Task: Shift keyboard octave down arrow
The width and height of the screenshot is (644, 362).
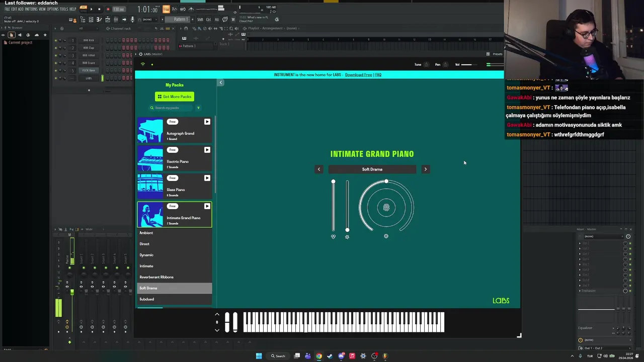Action: (217, 330)
